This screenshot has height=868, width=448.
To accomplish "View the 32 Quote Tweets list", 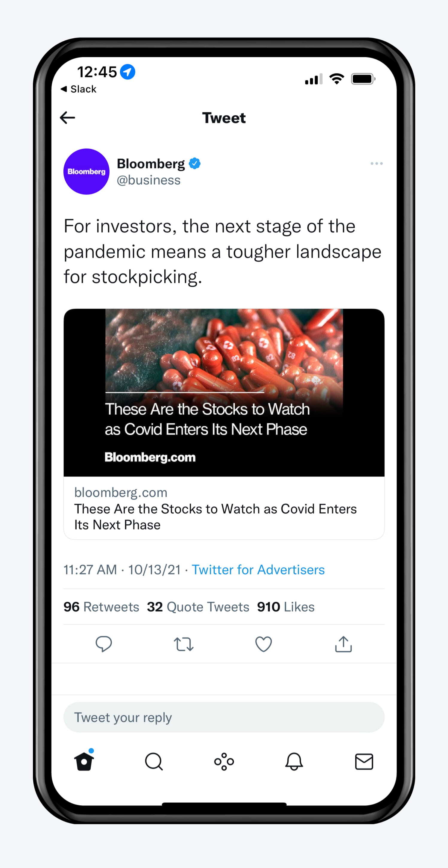I will 198,606.
